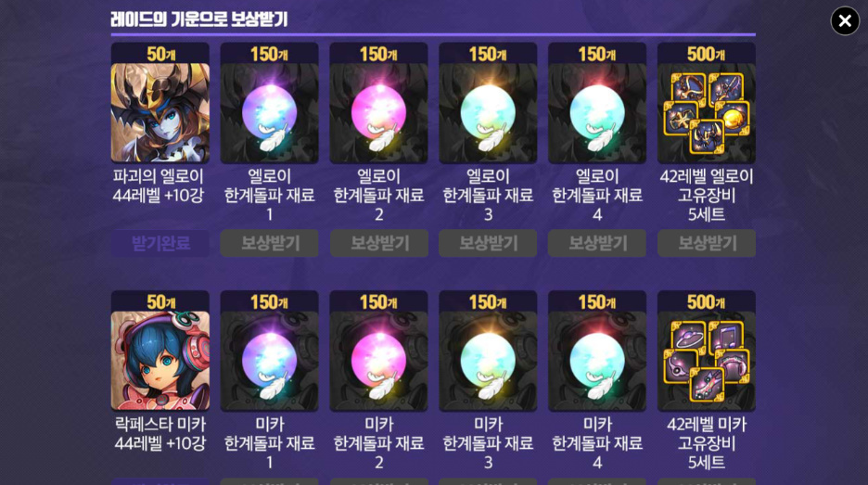
Task: Tap 엘로이 한계돌파 재료 1 orb
Action: (269, 113)
